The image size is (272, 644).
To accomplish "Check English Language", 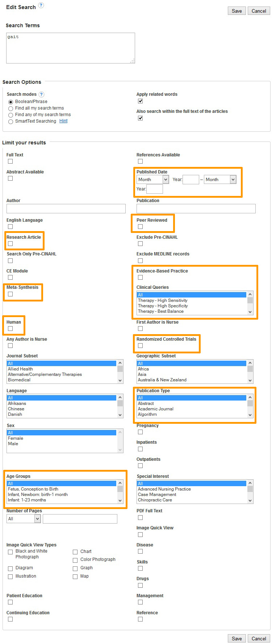I will [x=10, y=226].
